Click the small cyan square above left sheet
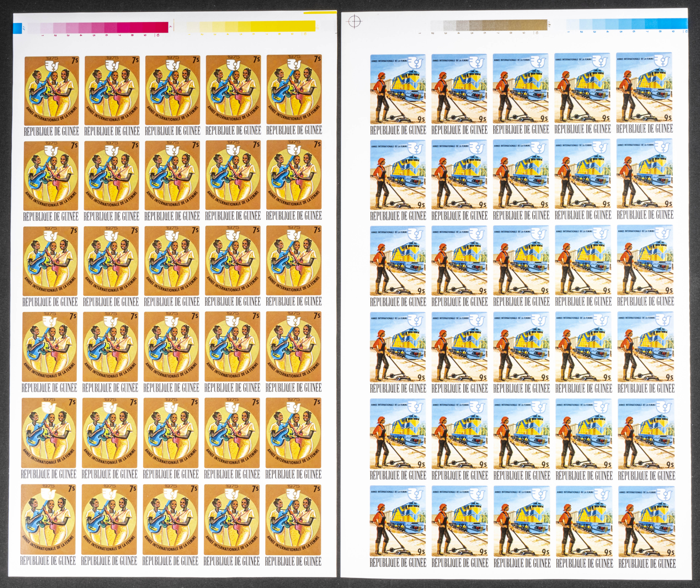700x588 pixels. click(18, 29)
